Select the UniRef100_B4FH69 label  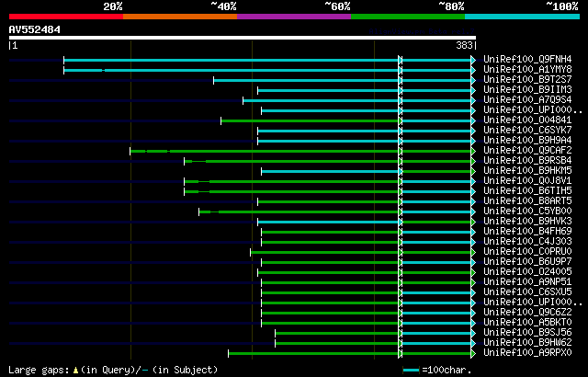(x=527, y=232)
